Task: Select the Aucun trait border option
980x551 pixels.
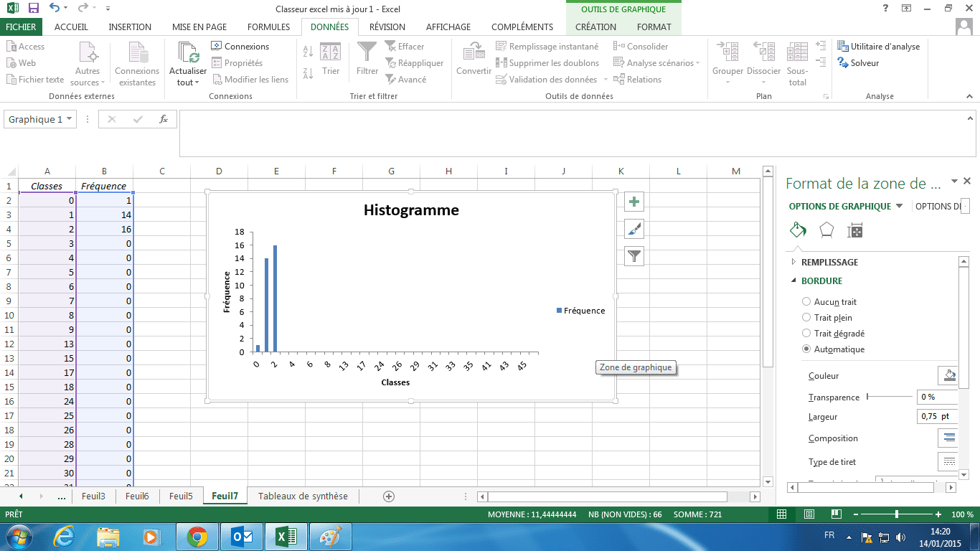Action: pos(806,302)
